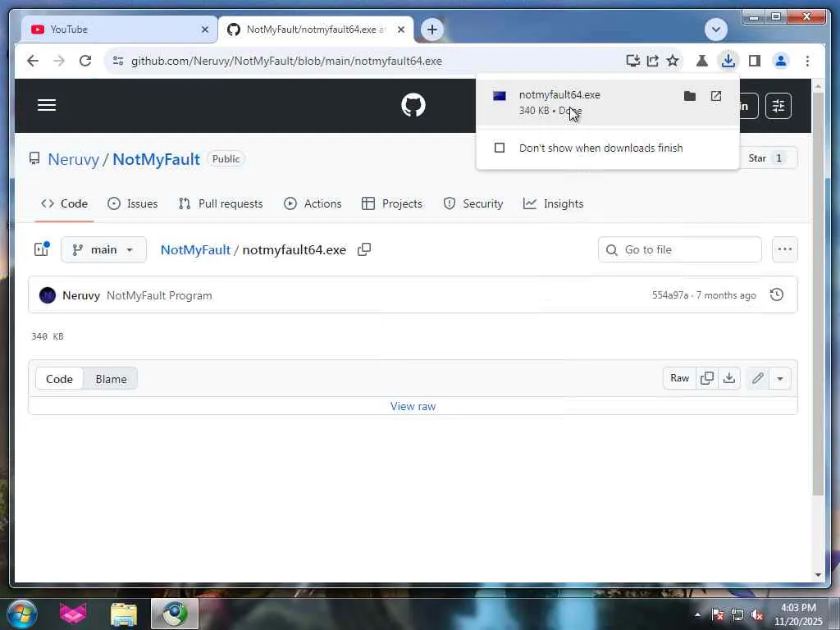Close the YouTube tab
840x630 pixels.
click(204, 30)
